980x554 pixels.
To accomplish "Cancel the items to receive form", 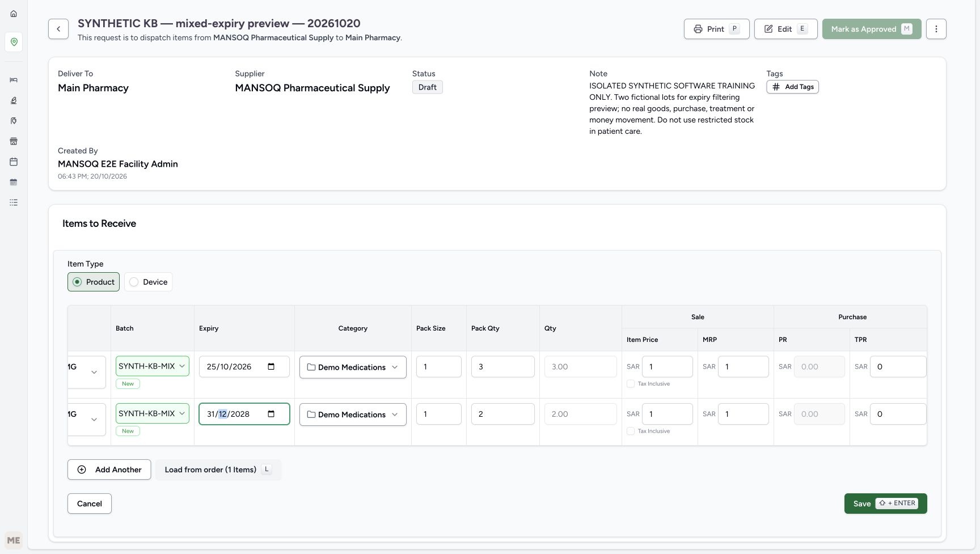I will click(90, 504).
